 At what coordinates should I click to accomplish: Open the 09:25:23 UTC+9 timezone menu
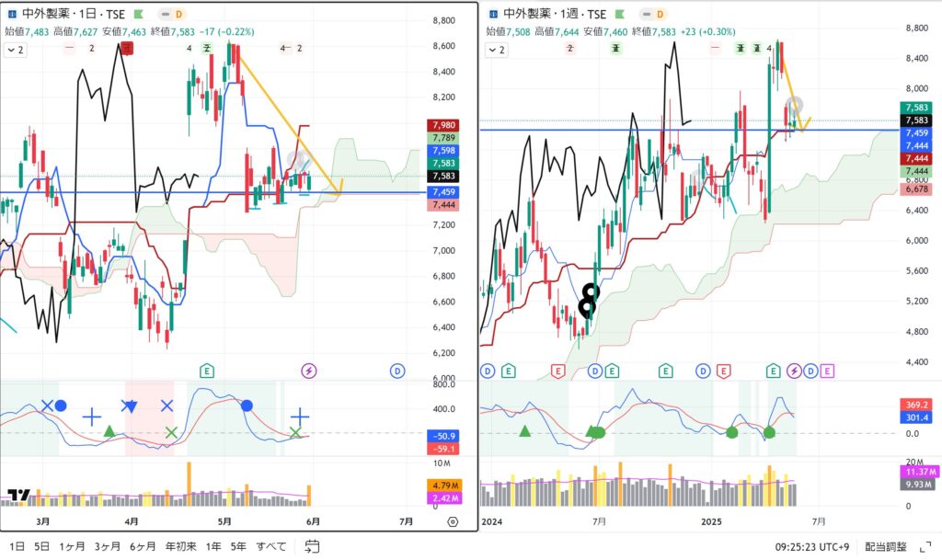click(x=812, y=547)
